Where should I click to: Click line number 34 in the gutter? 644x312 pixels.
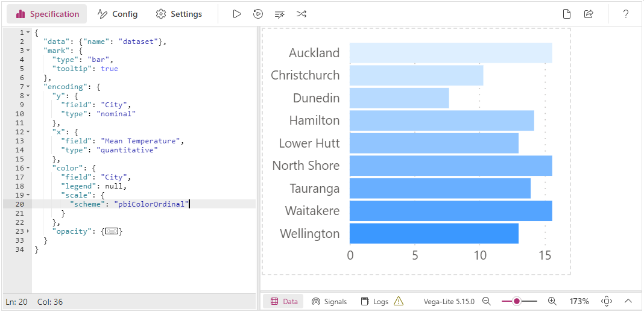20,249
